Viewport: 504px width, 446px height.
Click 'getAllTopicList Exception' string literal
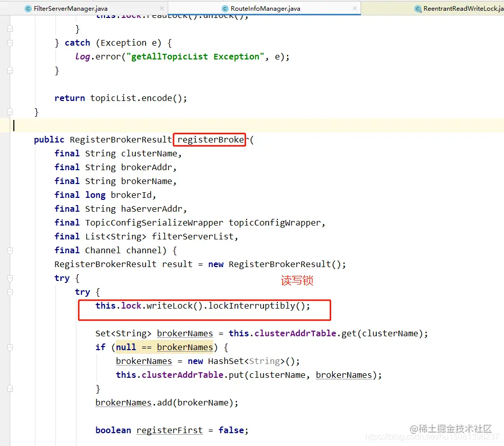[x=195, y=57]
